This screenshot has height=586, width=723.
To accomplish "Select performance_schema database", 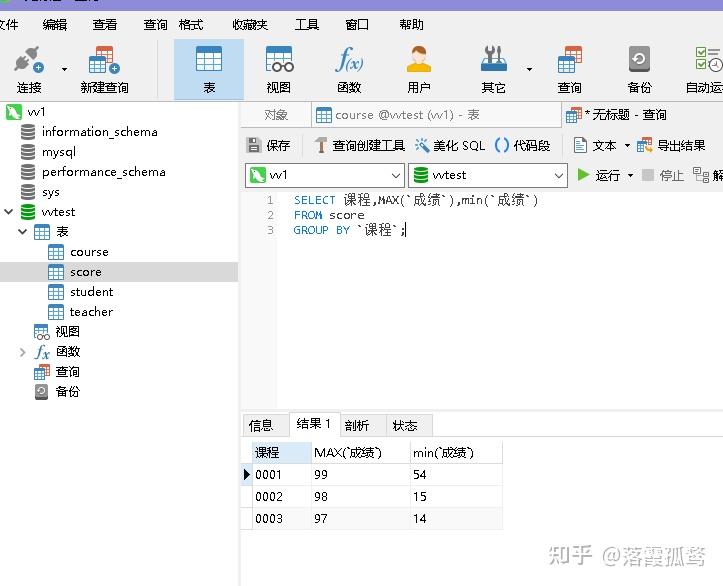I will click(93, 172).
